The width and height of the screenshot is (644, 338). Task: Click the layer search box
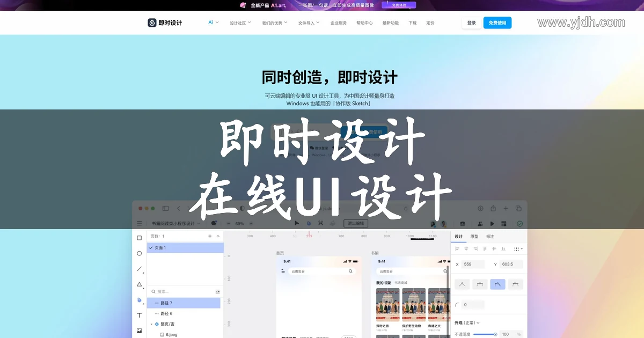[x=181, y=291]
